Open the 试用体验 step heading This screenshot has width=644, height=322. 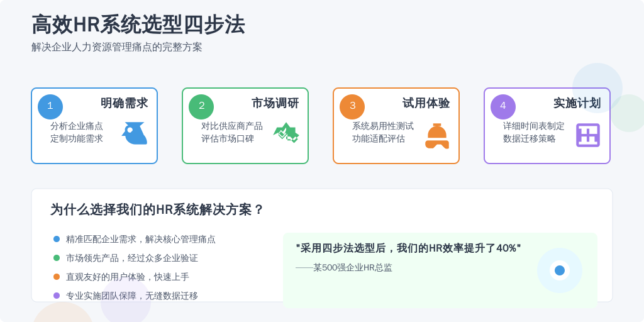point(426,103)
